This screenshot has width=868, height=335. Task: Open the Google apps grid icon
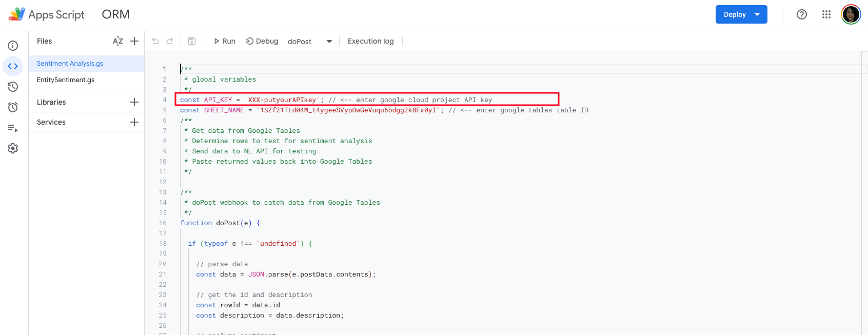(826, 14)
